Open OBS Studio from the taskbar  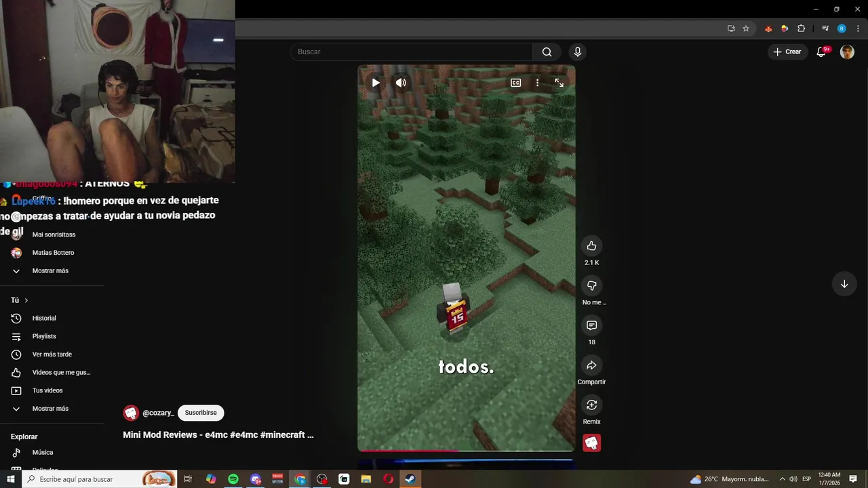322,479
